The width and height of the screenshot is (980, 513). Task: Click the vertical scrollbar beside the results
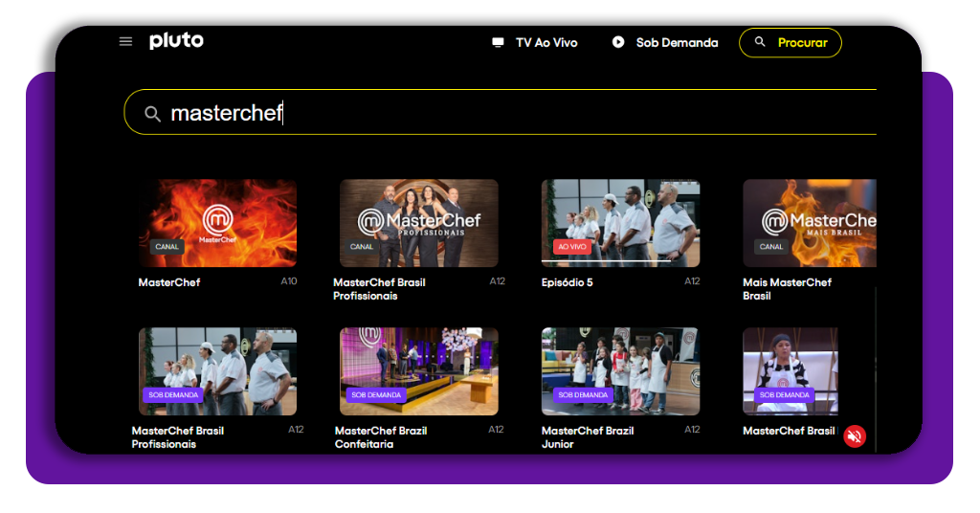click(x=876, y=368)
